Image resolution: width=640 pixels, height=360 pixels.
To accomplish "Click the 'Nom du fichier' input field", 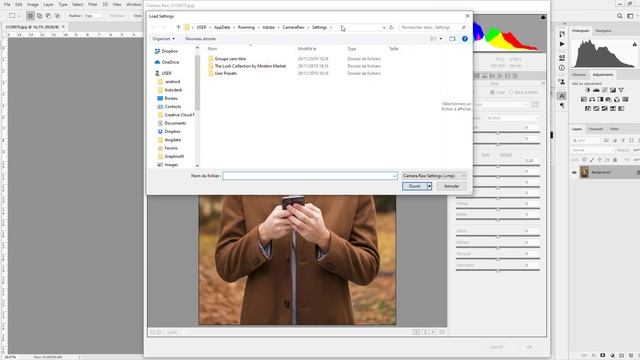I will pos(310,176).
